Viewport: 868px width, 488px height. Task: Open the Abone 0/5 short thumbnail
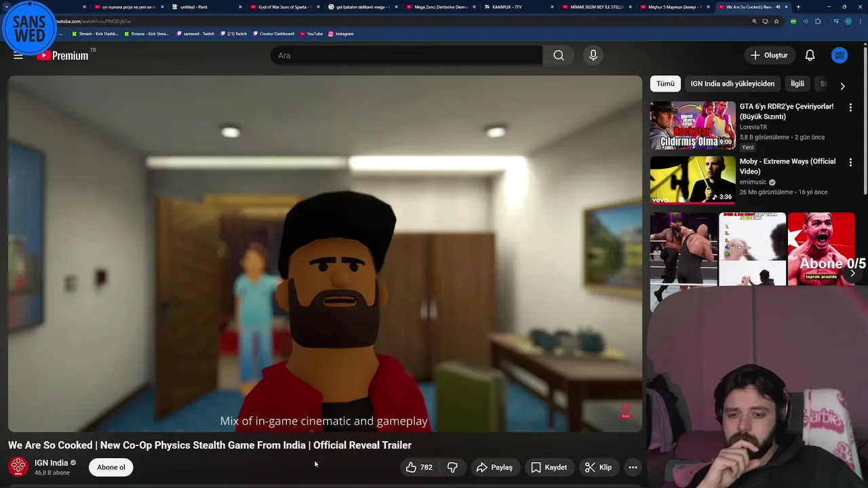tap(821, 249)
